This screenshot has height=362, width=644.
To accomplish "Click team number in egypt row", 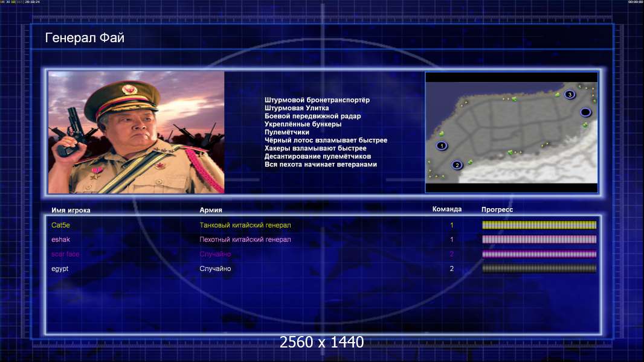I will click(x=451, y=268).
